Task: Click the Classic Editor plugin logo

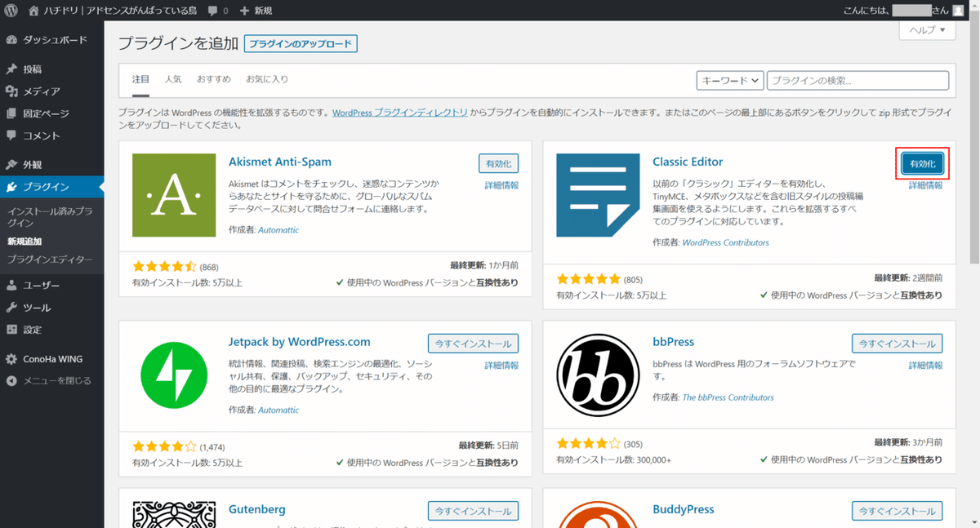Action: [598, 195]
